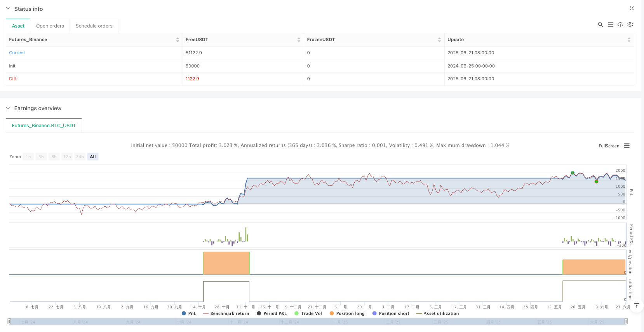Collapse the Earnings overview section
This screenshot has height=332, width=644.
(x=8, y=108)
